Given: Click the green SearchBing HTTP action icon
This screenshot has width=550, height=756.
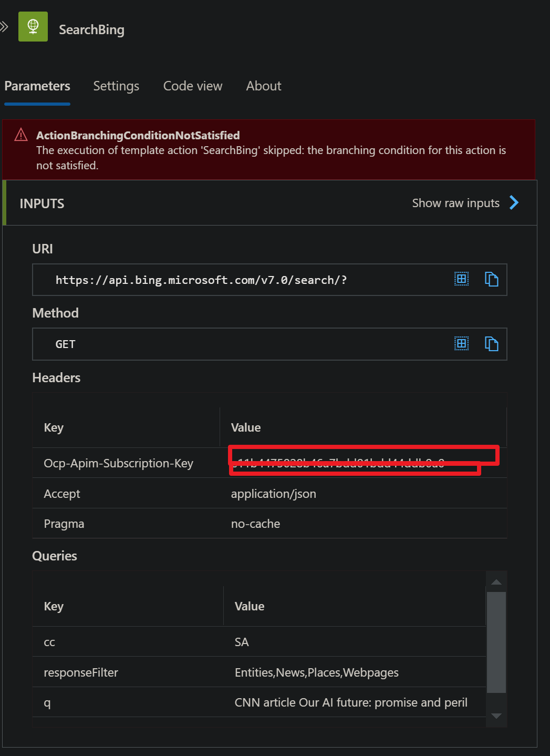Looking at the screenshot, I should pos(33,26).
